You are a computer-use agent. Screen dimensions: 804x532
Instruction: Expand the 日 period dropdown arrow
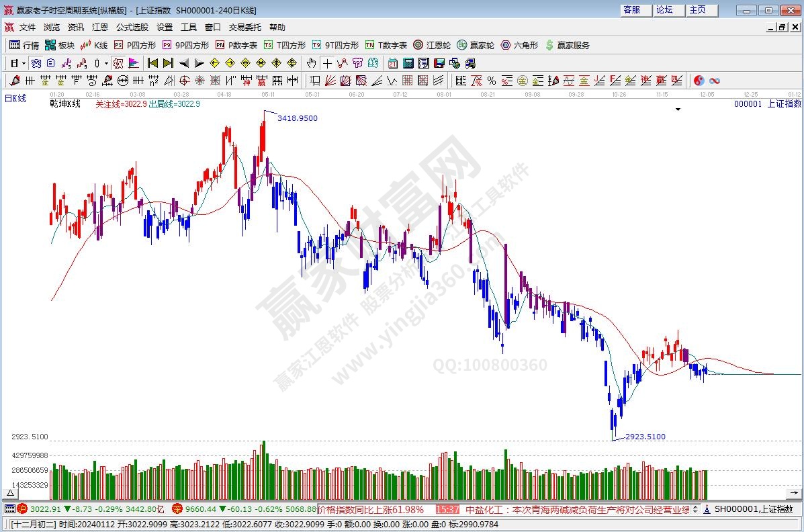coord(24,63)
